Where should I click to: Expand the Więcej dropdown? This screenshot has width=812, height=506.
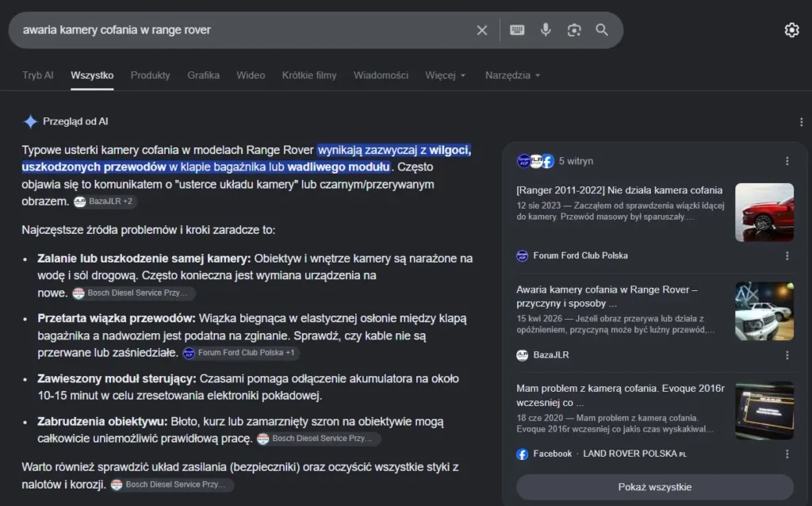(x=446, y=75)
